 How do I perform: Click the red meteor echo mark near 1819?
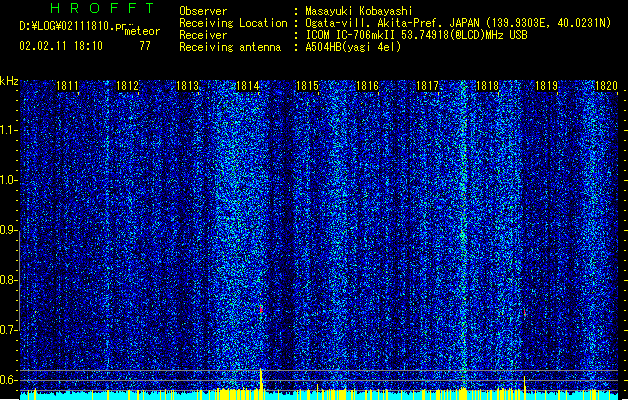tap(524, 312)
